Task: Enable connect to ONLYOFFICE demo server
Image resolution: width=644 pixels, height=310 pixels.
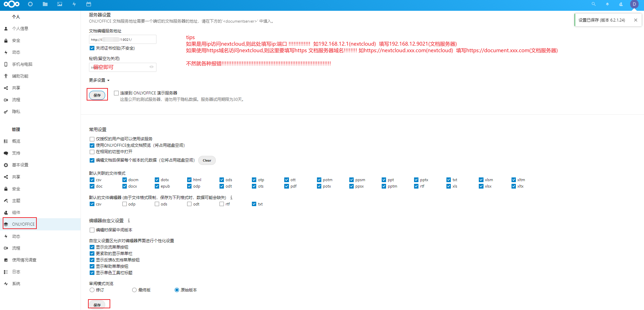Action: [116, 93]
